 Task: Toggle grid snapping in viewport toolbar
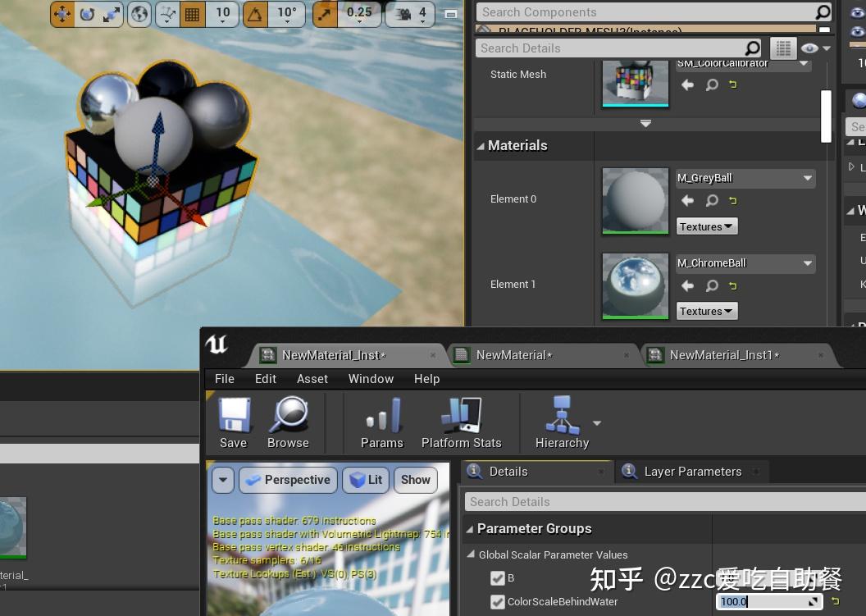pyautogui.click(x=192, y=14)
